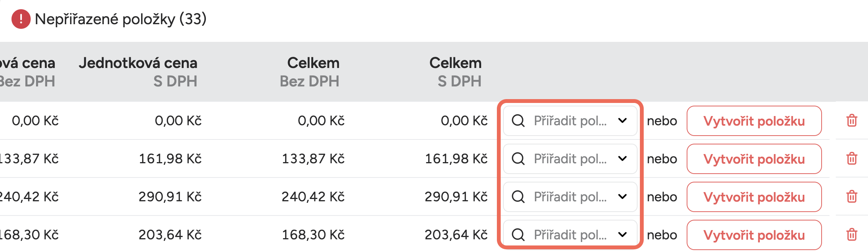Click Vytvořit položku in the 161,98 Kč row
Screen dimensions: 868x252
pyautogui.click(x=754, y=159)
